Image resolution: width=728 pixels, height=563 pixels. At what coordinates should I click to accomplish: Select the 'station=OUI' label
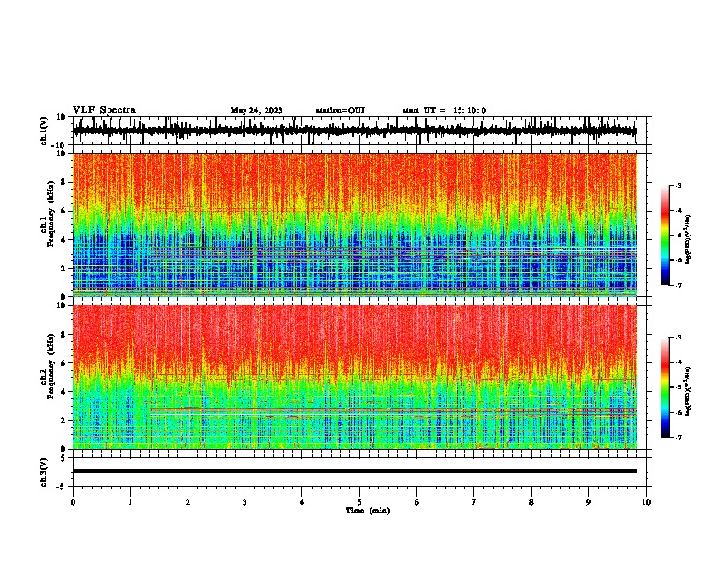340,110
